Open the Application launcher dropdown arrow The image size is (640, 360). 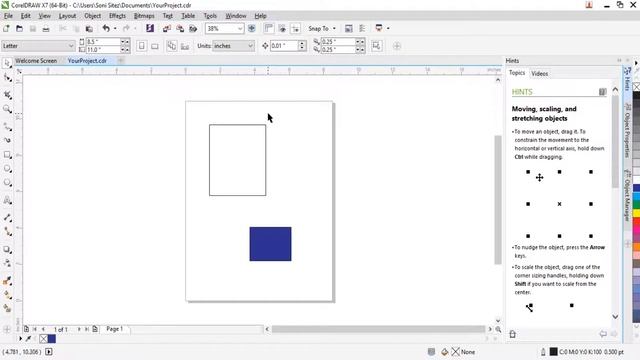tap(388, 29)
